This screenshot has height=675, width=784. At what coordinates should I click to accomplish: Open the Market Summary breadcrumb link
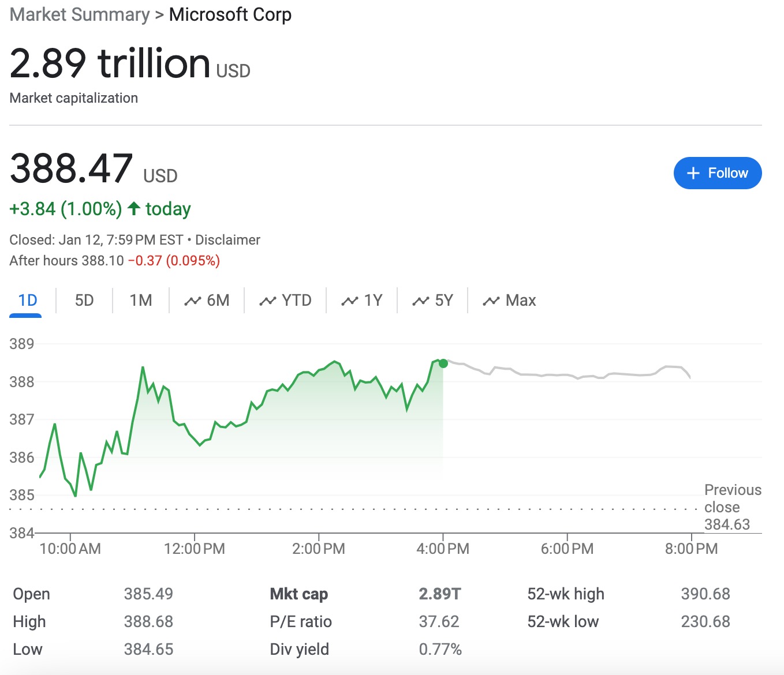pyautogui.click(x=80, y=14)
